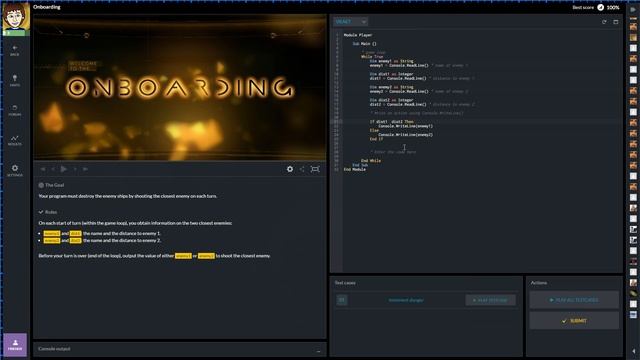This screenshot has height=360, width=640.
Task: Run Play All Testcases
Action: click(574, 300)
